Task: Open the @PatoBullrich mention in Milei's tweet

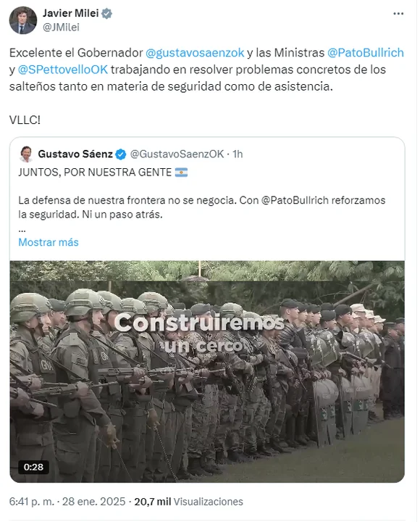Action: click(366, 53)
